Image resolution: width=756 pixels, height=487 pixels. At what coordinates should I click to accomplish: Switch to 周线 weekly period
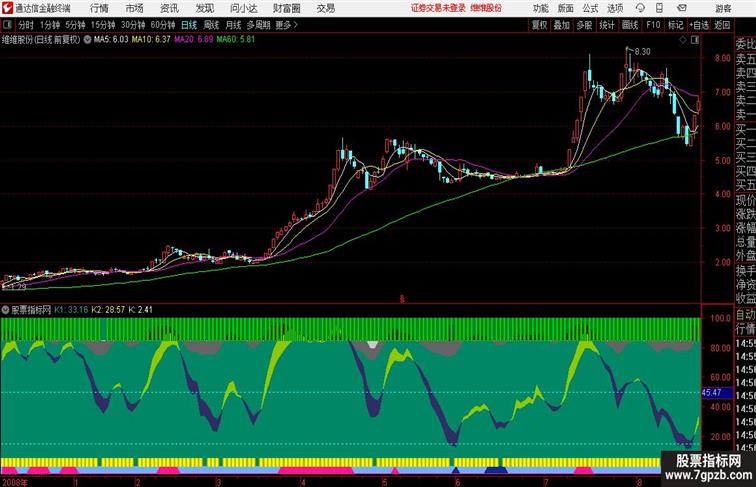point(211,25)
